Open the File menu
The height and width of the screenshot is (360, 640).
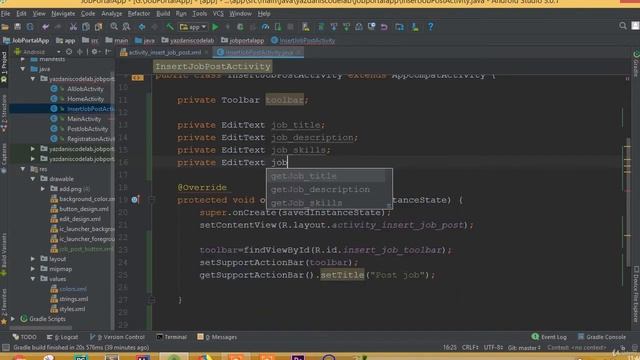[x=5, y=13]
